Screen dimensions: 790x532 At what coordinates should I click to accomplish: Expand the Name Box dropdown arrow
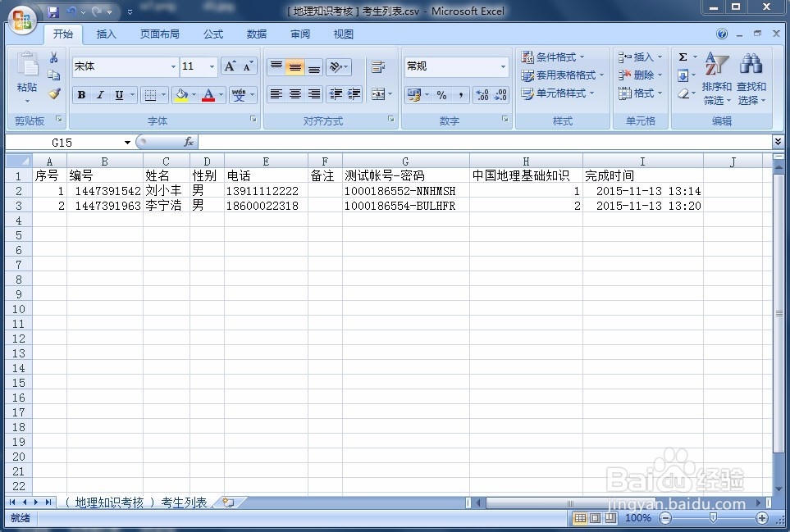127,143
